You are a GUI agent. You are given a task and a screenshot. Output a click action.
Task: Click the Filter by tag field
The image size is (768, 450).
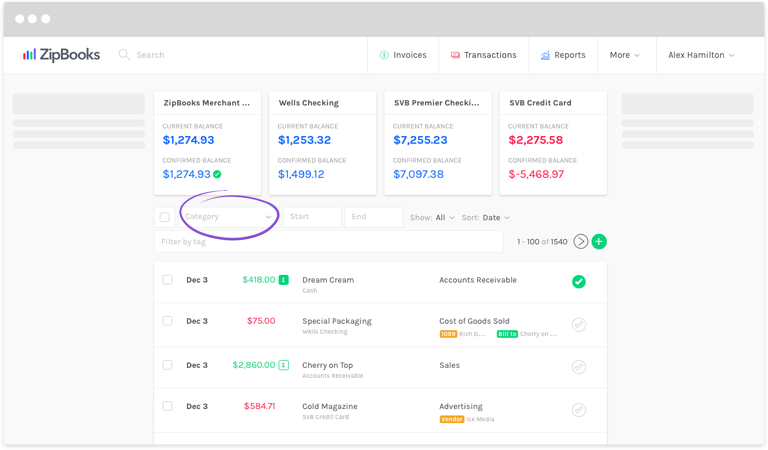click(329, 241)
